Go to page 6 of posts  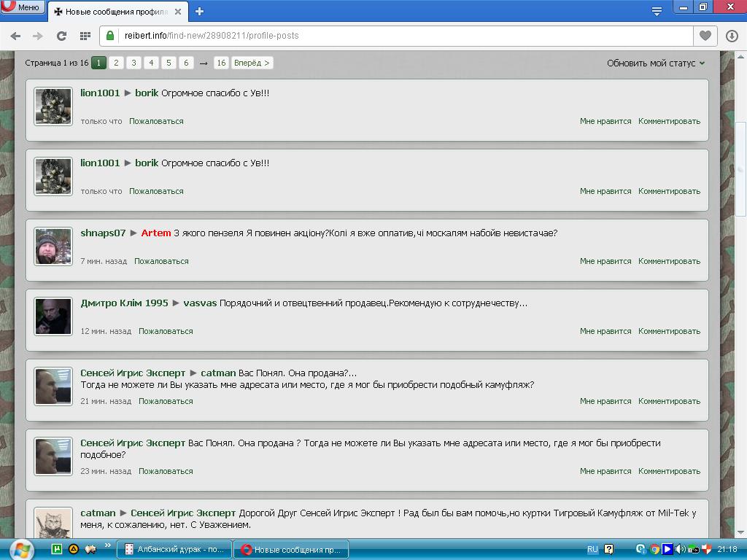(x=186, y=63)
